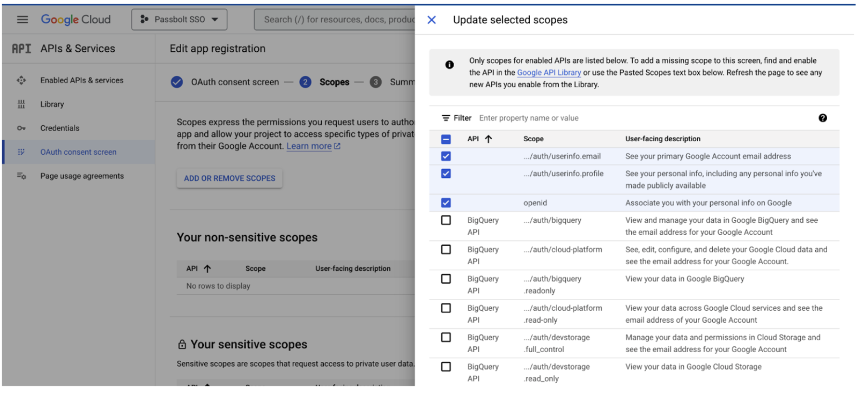This screenshot has width=868, height=395.
Task: Check the cloud-platform.read-only scope checkbox
Action: click(x=446, y=308)
